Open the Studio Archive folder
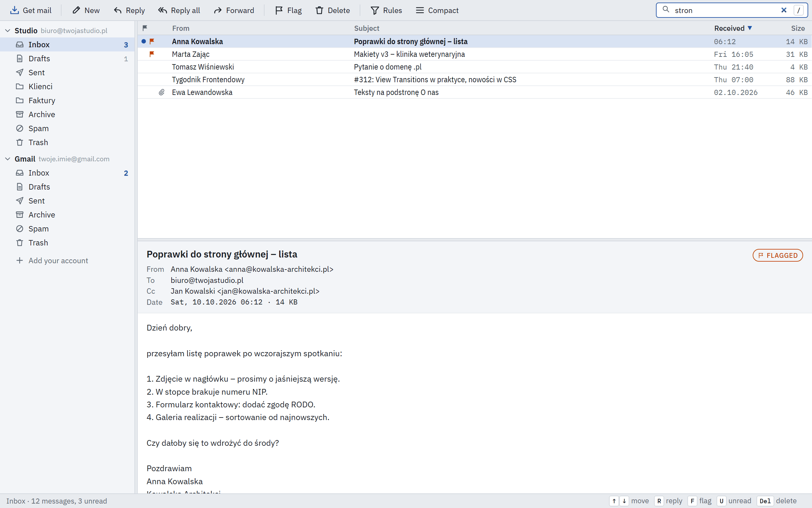812x508 pixels. (67, 114)
